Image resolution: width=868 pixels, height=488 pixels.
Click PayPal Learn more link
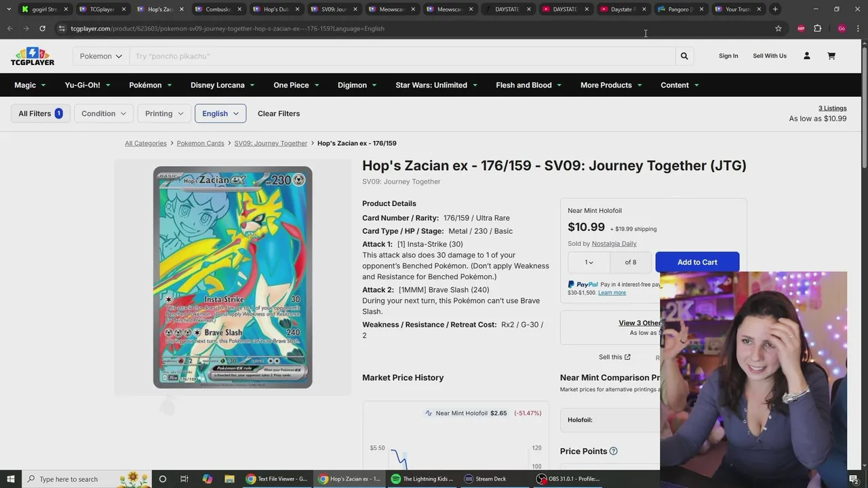click(612, 293)
